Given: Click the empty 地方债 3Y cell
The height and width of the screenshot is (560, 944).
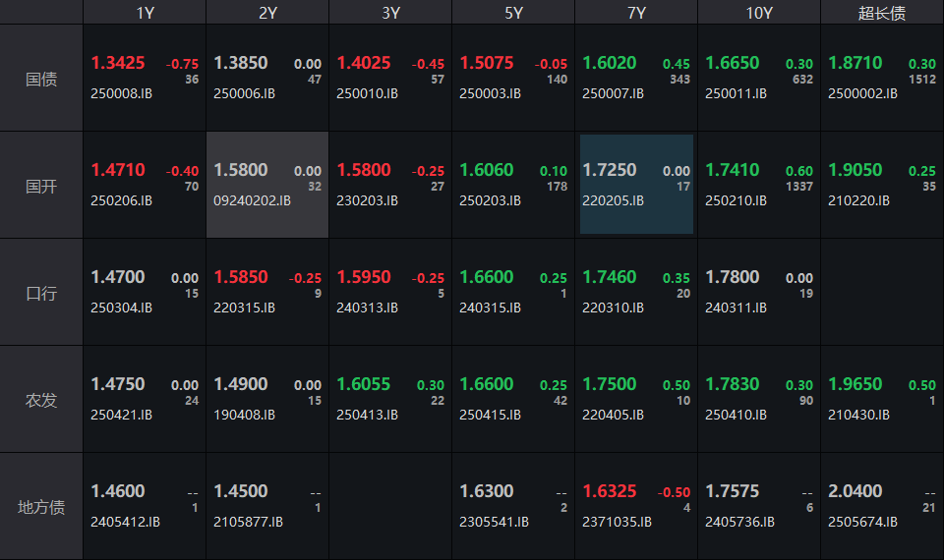Looking at the screenshot, I should click(x=390, y=506).
